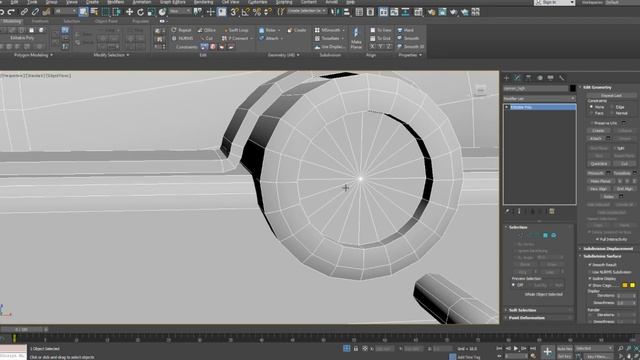Click Swift Loop in ribbon
This screenshot has height=360, width=640.
tap(236, 30)
